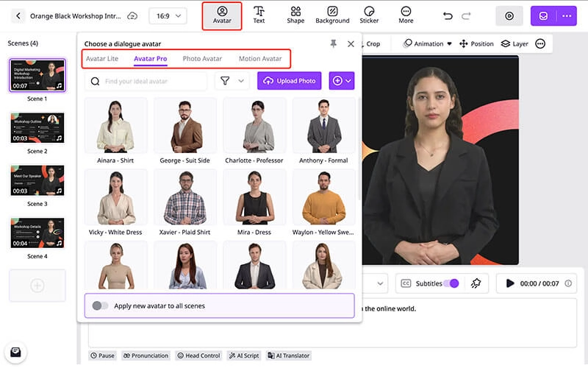
Task: Open the chat support icon at bottom left
Action: 15,353
